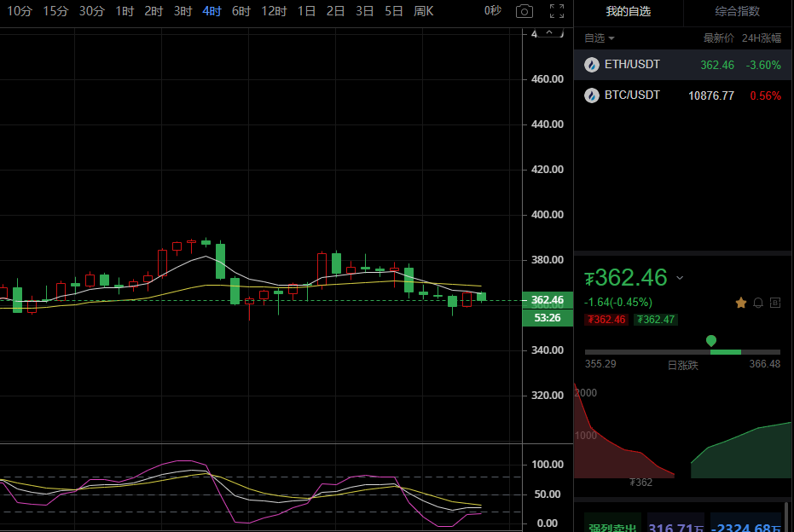
Task: Switch chart to 15分 interval
Action: tap(55, 11)
